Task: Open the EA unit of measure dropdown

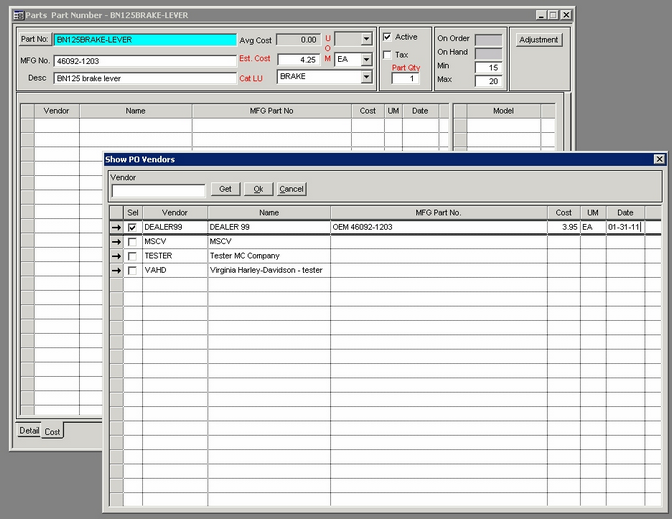Action: [366, 59]
